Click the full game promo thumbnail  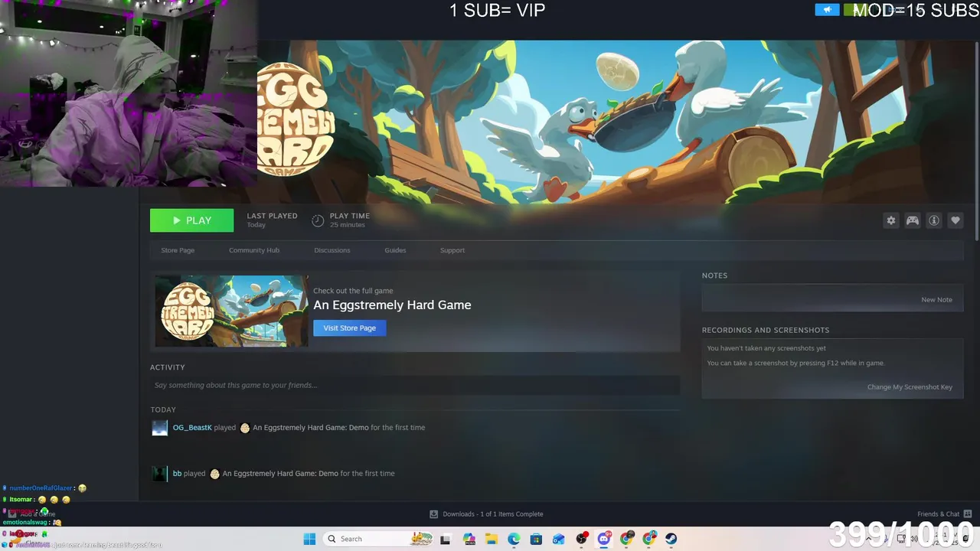[231, 311]
